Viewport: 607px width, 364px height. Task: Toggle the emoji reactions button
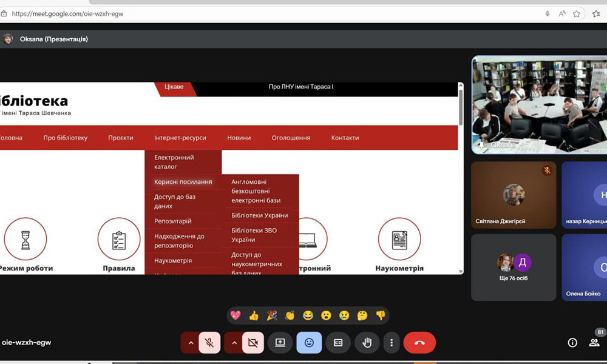pyautogui.click(x=309, y=342)
